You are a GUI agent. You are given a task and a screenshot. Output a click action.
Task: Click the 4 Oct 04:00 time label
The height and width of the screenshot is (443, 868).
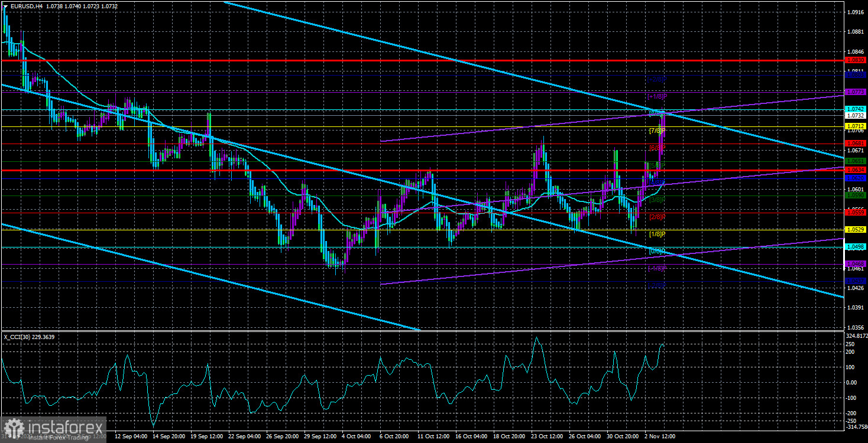(x=358, y=437)
